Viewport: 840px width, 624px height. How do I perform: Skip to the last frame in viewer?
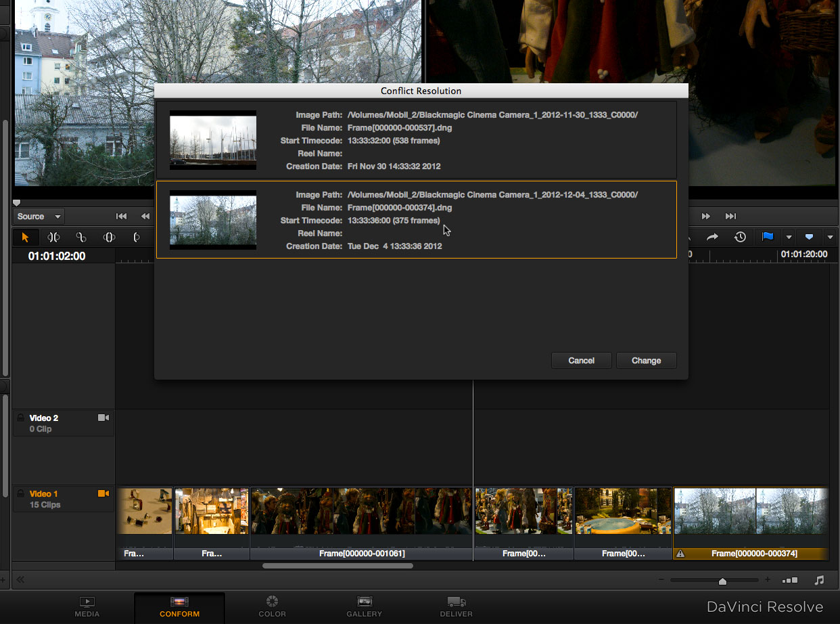pos(730,217)
